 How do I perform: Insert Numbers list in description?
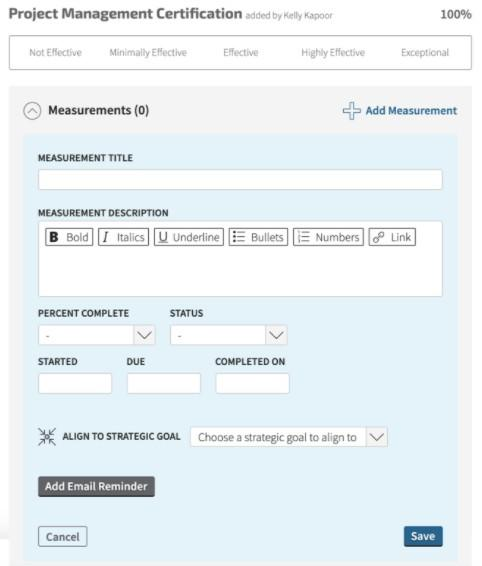coord(328,237)
